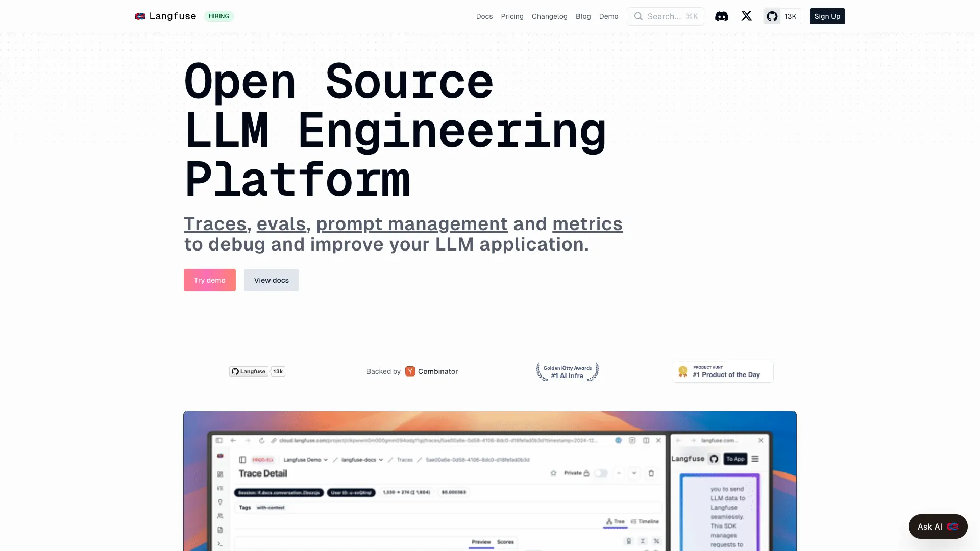Image resolution: width=980 pixels, height=551 pixels.
Task: Click the reader icon in preview browser
Action: pyautogui.click(x=632, y=440)
